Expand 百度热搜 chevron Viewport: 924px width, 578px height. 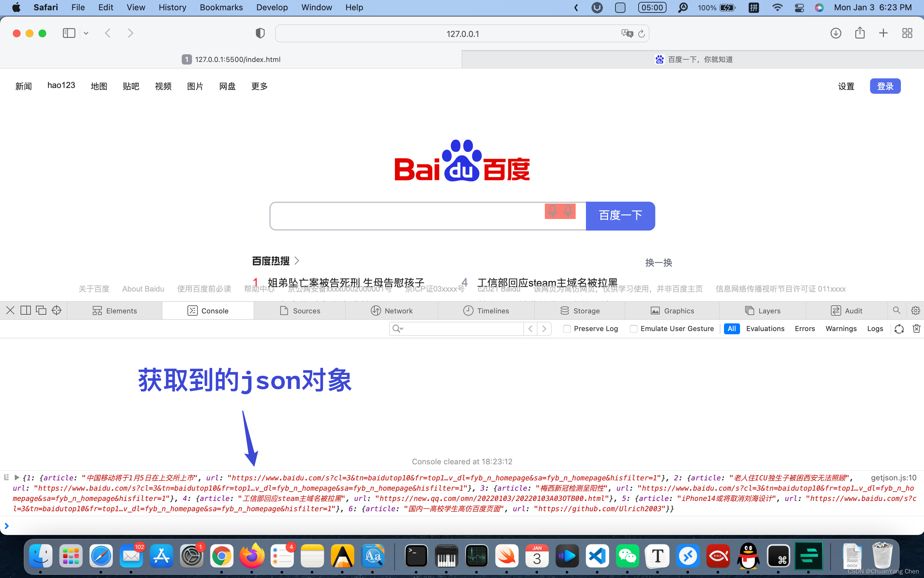point(297,261)
